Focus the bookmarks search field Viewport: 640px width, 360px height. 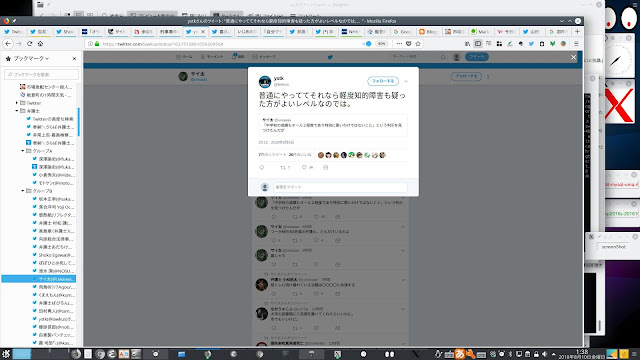point(42,74)
